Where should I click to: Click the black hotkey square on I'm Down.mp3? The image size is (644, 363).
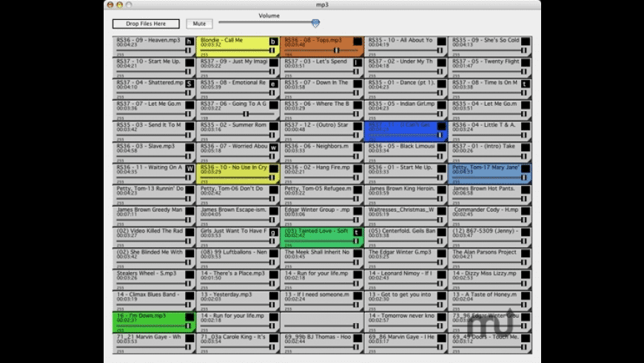click(x=189, y=317)
